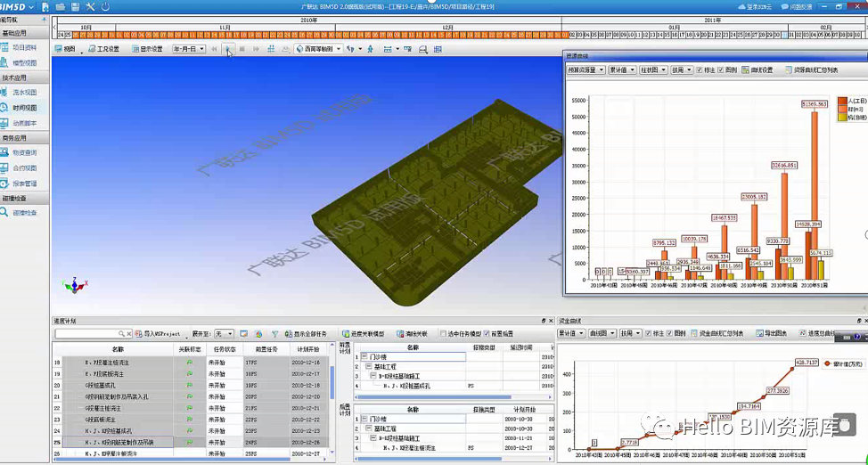The image size is (868, 465).
Task: Click the 人(工日) legend color swatch
Action: pyautogui.click(x=842, y=100)
